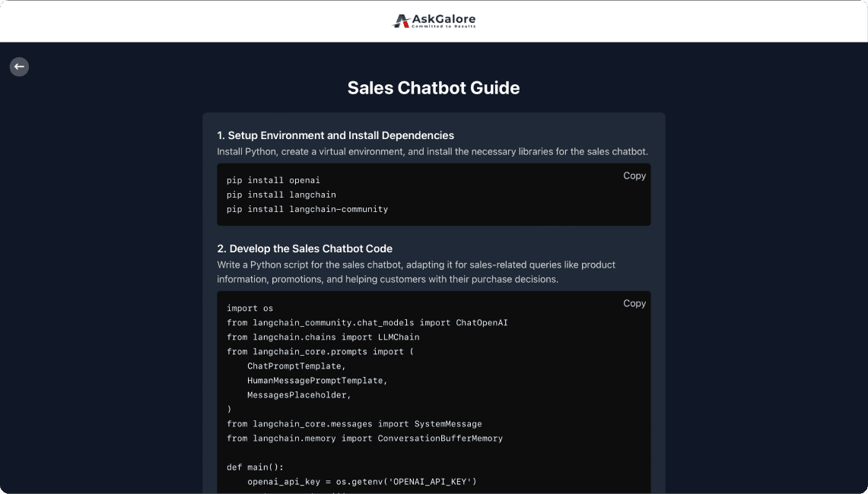Image resolution: width=868 pixels, height=494 pixels.
Task: Copy the pip install commands
Action: (x=634, y=176)
